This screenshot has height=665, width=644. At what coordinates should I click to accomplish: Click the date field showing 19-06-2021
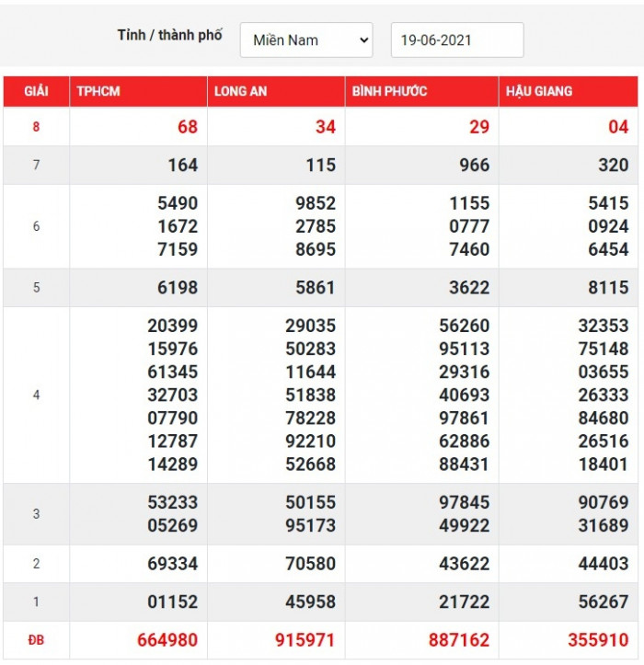point(457,40)
